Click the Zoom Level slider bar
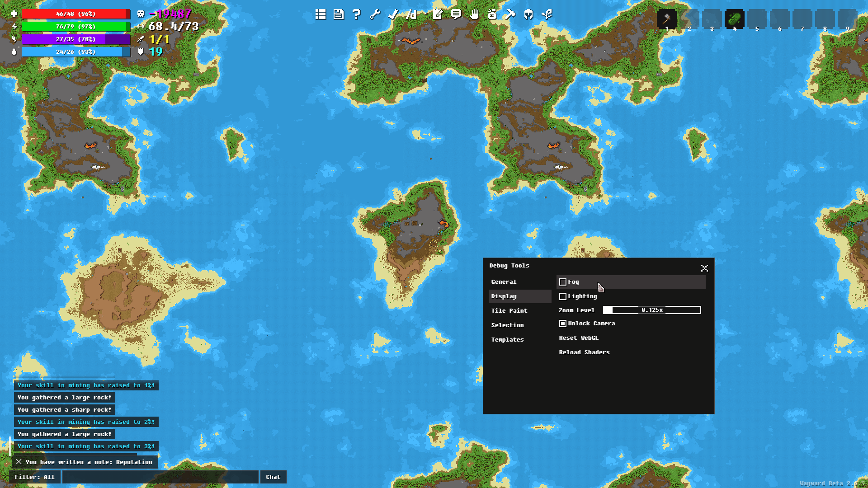The height and width of the screenshot is (488, 868). point(652,310)
